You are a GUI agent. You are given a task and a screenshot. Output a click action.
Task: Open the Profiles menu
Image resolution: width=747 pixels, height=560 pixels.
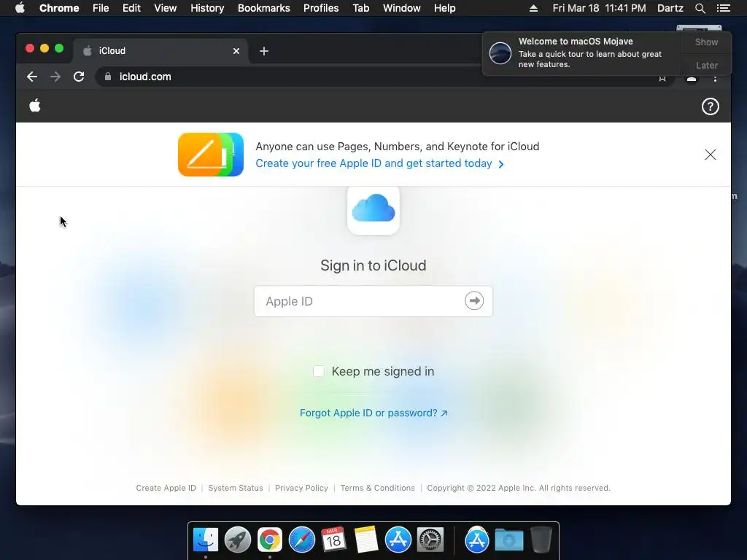coord(321,8)
